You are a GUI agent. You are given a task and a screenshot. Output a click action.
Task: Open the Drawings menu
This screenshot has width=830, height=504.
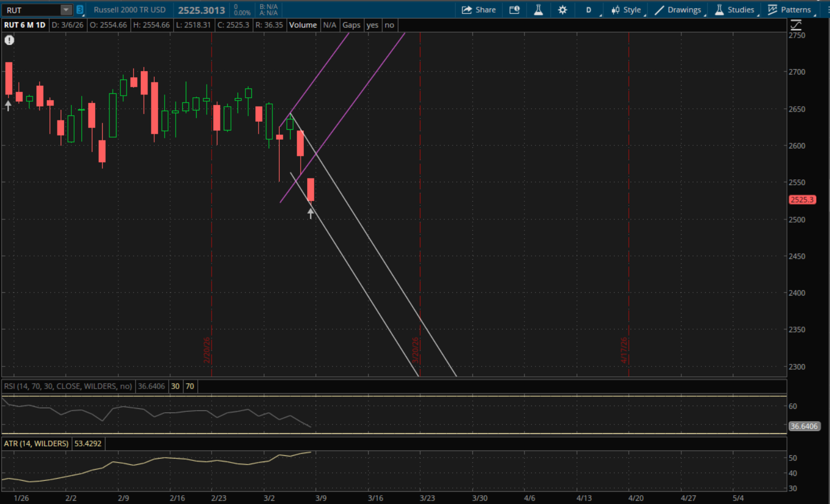pyautogui.click(x=678, y=10)
